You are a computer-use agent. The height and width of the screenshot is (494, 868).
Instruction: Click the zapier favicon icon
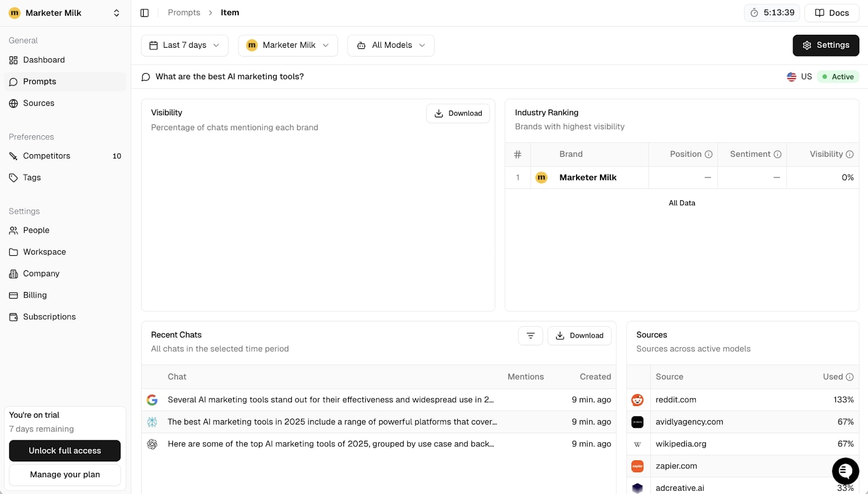(637, 466)
